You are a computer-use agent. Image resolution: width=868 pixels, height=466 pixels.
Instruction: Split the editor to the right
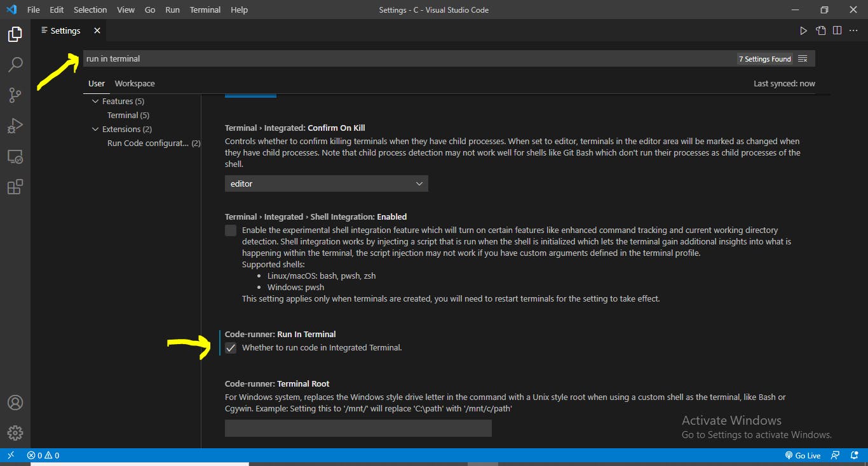pos(837,30)
